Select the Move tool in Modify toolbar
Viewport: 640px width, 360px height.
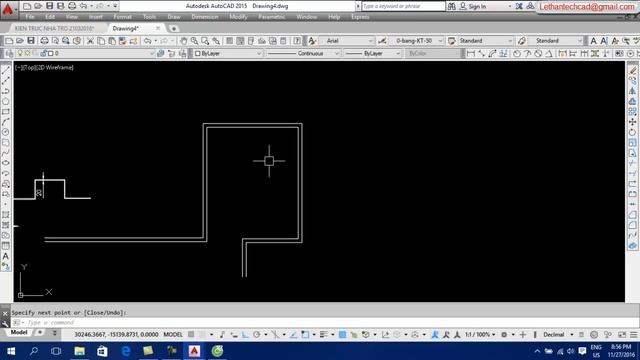point(632,122)
